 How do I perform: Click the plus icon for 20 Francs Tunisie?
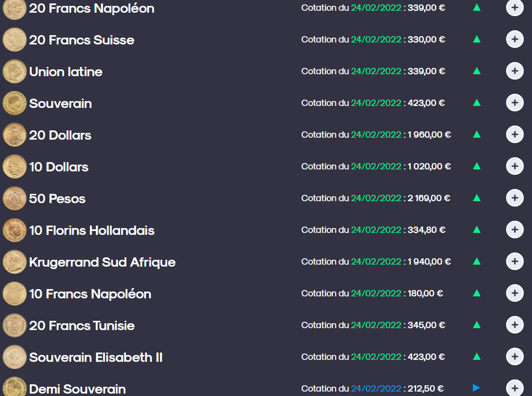click(515, 325)
